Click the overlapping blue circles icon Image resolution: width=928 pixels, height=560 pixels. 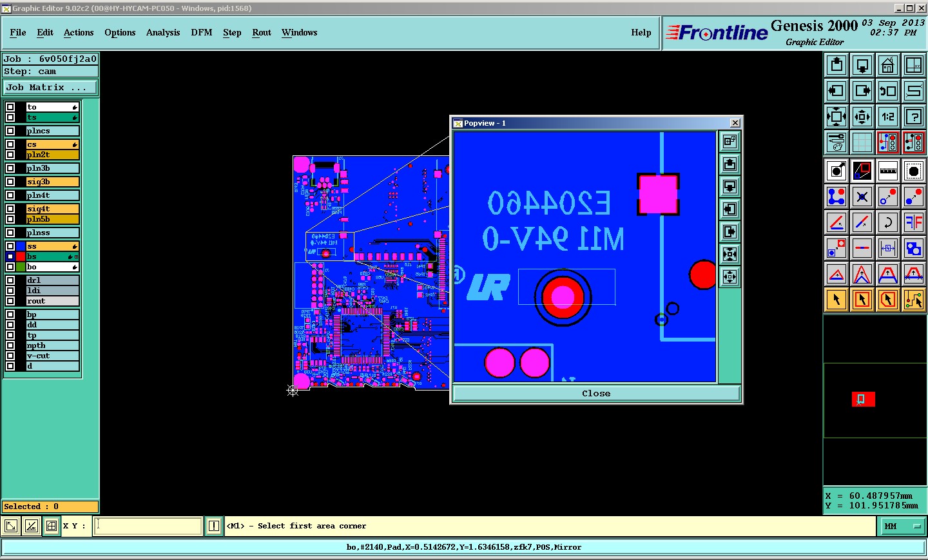click(x=914, y=248)
